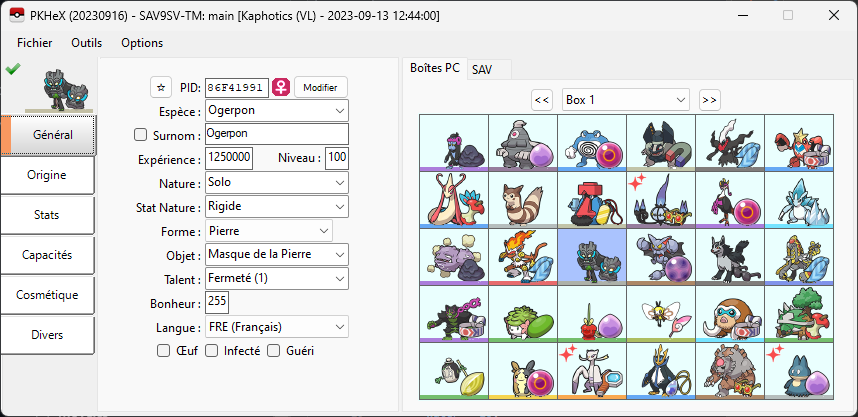
Task: Select Dusknoir in the box grid
Action: (523, 143)
